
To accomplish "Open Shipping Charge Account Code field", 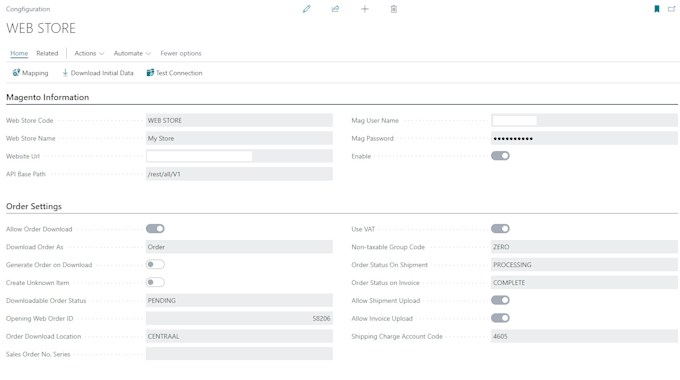I will tap(584, 336).
